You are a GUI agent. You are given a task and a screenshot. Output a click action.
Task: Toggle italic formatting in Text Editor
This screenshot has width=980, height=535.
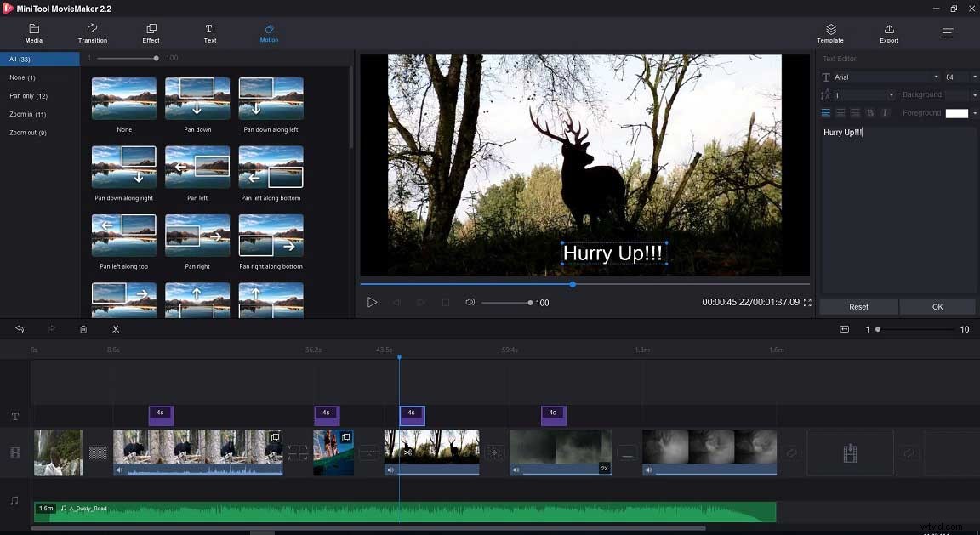coord(886,112)
